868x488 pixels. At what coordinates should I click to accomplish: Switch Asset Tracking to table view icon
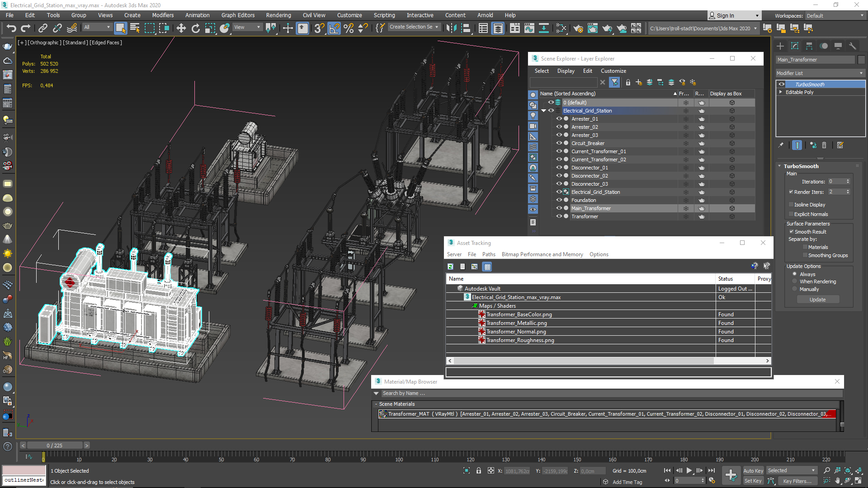487,267
